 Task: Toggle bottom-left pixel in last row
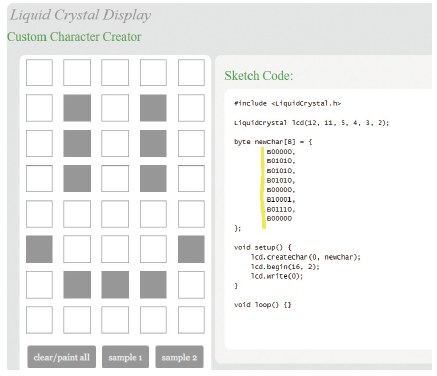(39, 320)
